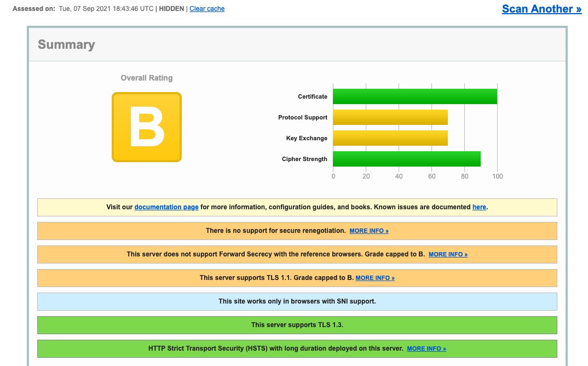Click the green Certificate rating bar

click(x=413, y=96)
